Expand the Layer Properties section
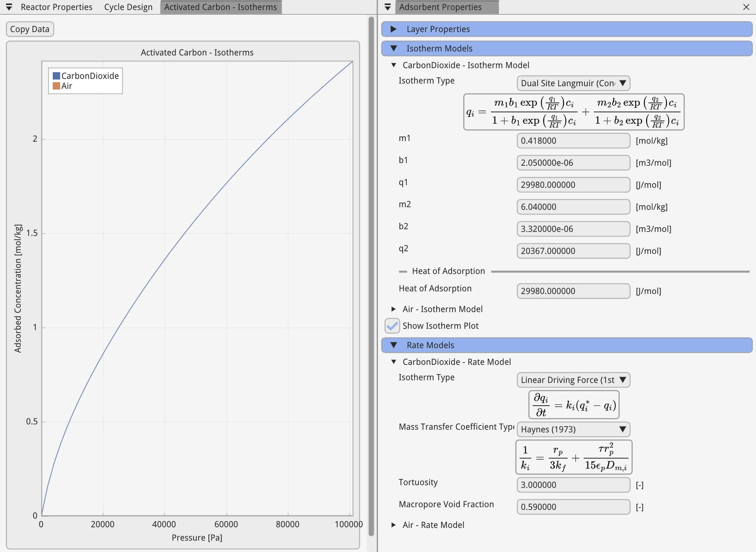 [394, 29]
